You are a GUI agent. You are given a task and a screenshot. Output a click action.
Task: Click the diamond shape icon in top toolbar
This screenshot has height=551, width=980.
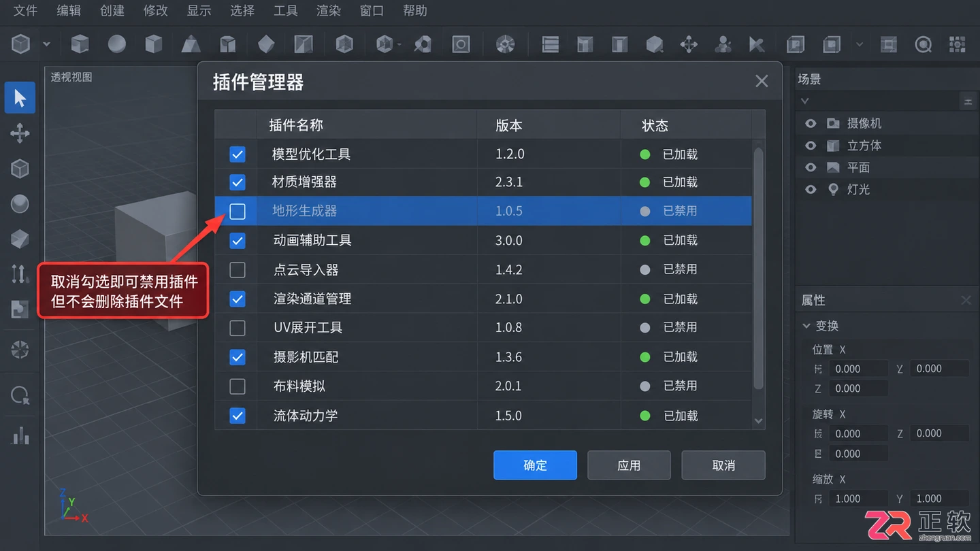266,44
